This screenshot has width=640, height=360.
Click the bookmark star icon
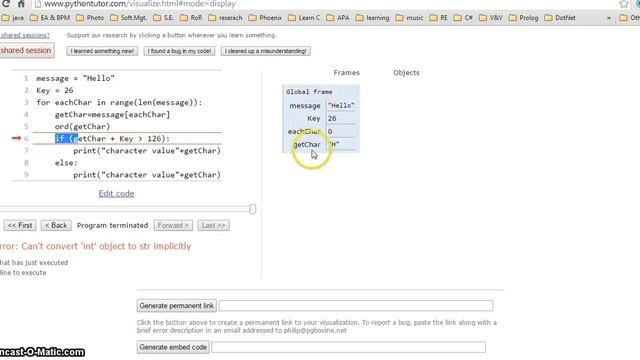(624, 4)
